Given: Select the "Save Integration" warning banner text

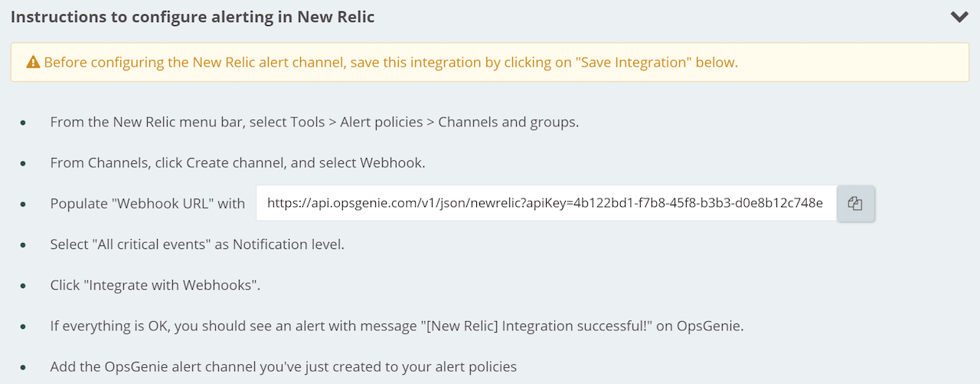Looking at the screenshot, I should point(390,62).
